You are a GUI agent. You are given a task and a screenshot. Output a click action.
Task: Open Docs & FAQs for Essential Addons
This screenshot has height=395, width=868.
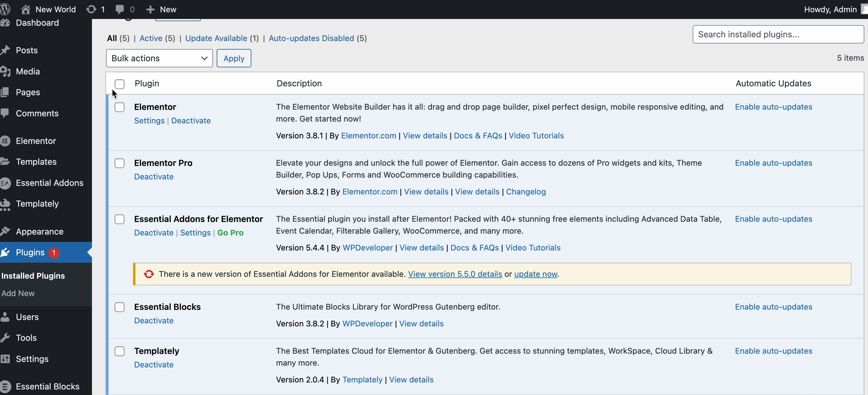click(x=474, y=248)
